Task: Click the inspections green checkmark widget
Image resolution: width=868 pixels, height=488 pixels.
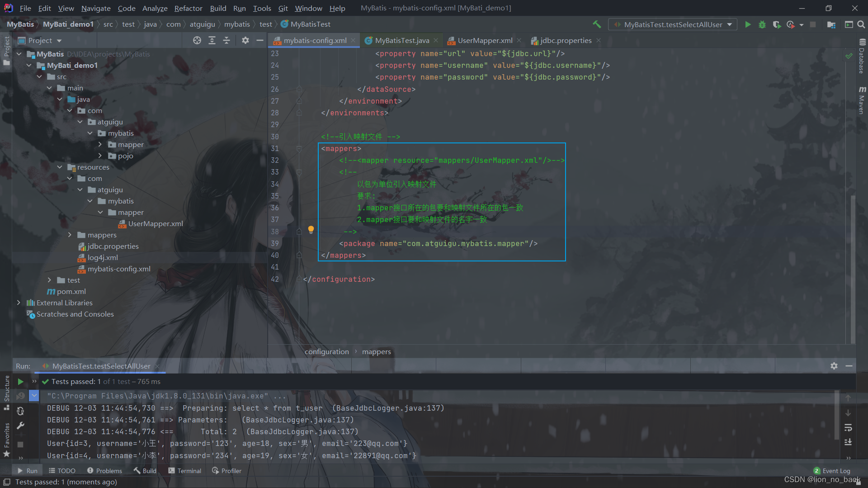Action: coord(849,56)
